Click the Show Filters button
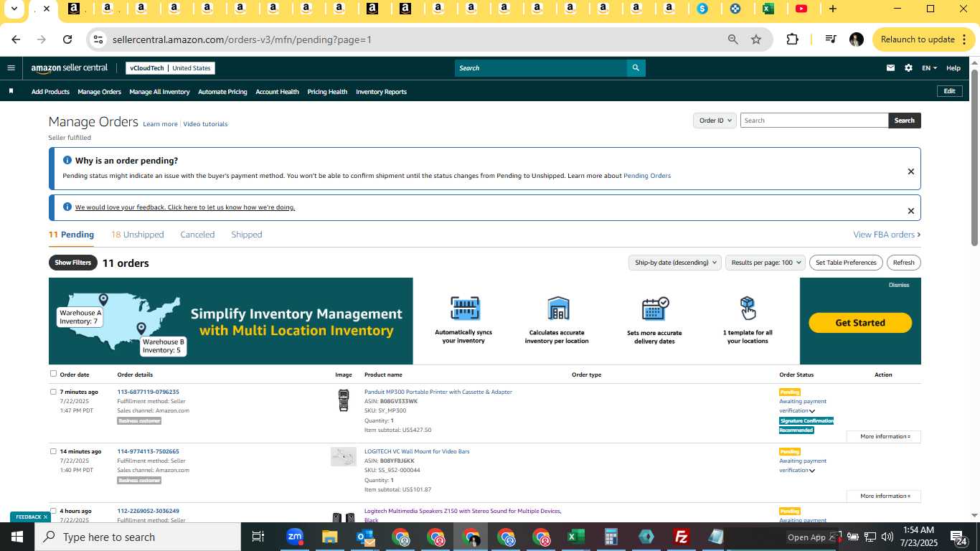Viewport: 980px width, 551px height. pyautogui.click(x=73, y=263)
